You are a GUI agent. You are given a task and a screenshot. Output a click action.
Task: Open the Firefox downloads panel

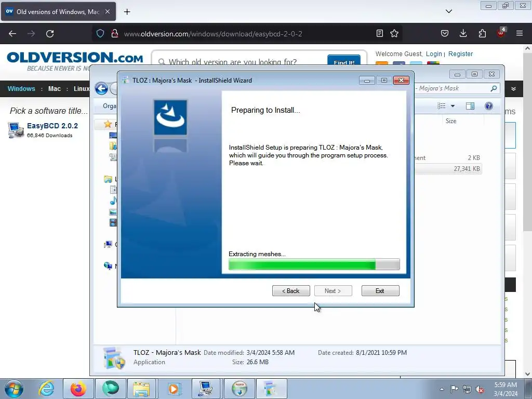coord(463,33)
